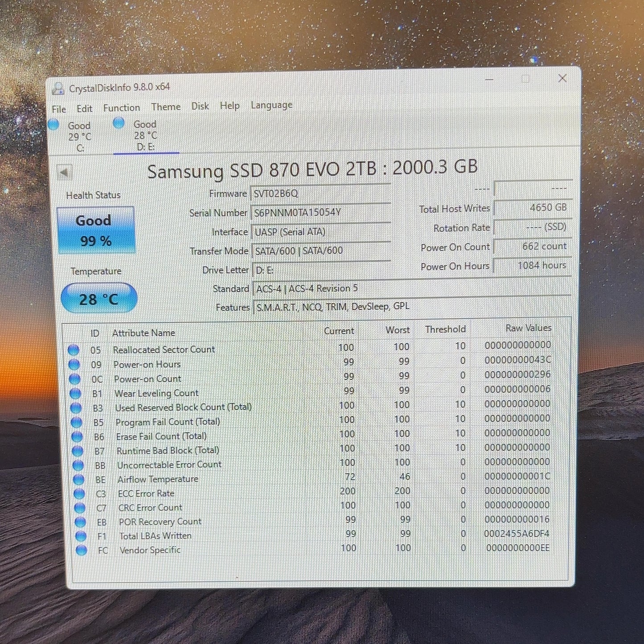
Task: Open the Edit menu
Action: 84,109
